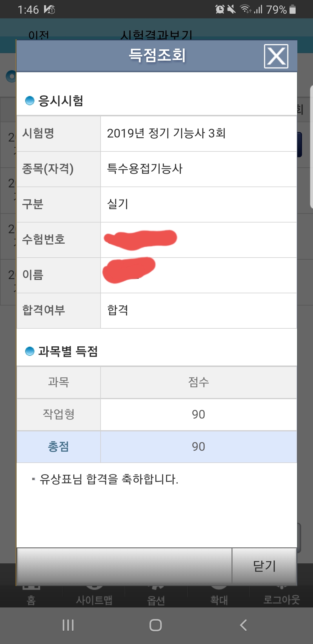Open 사이트맵 from the bottom bar
This screenshot has height=644, width=313.
94,599
